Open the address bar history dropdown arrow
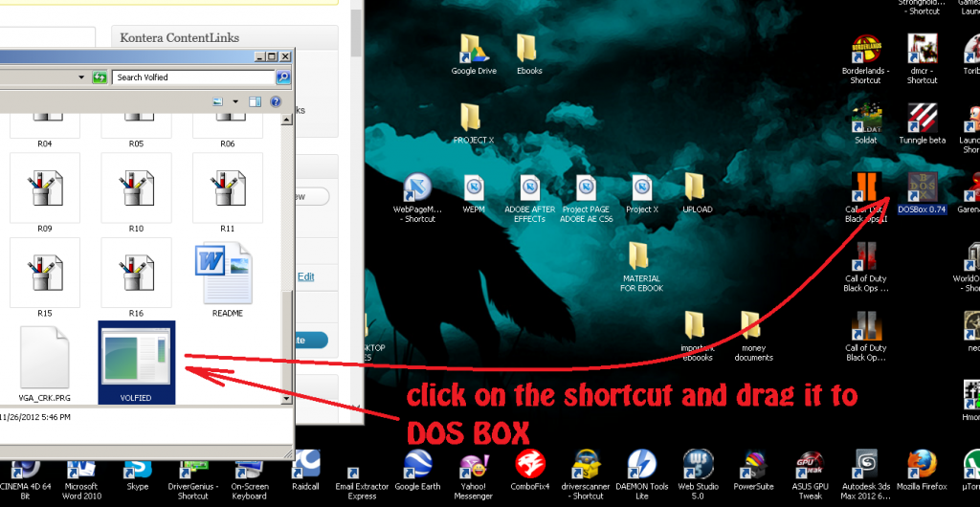Screen dimensions: 980x507 [x=81, y=77]
